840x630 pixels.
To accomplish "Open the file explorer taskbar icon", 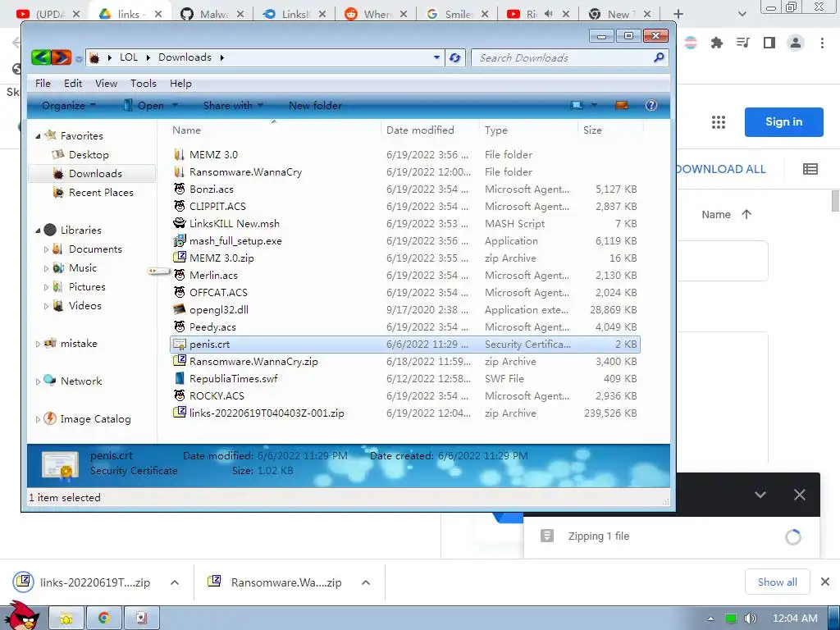I will tap(66, 618).
